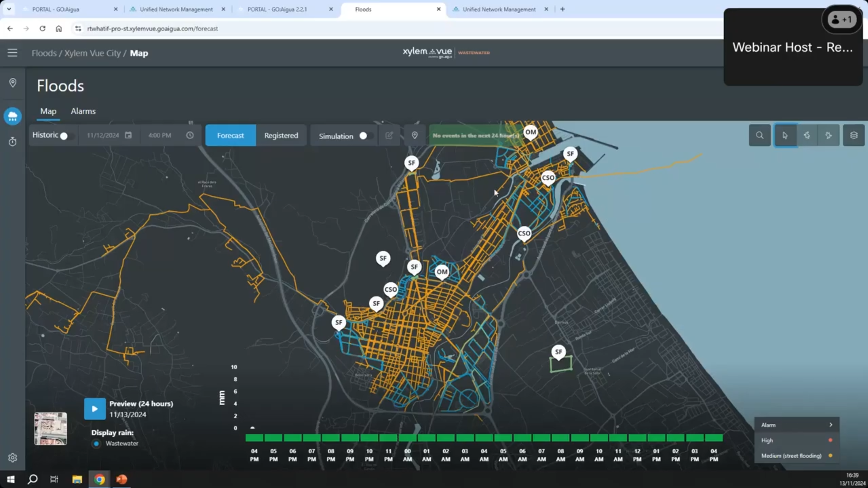
Task: Click the Medium street flooding orange dot
Action: (x=830, y=455)
